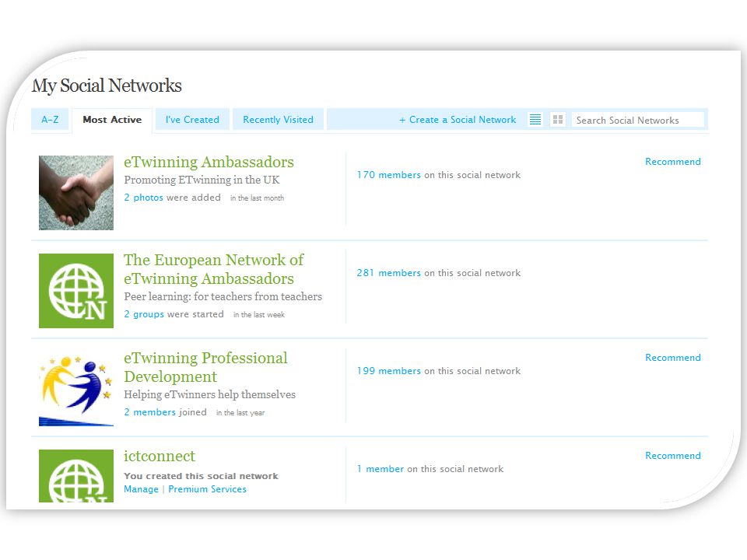This screenshot has height=560, width=747.
Task: View the 281 members link
Action: 389,273
